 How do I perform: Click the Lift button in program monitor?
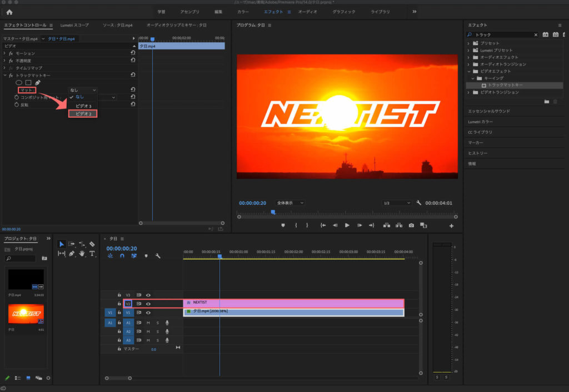tap(387, 225)
